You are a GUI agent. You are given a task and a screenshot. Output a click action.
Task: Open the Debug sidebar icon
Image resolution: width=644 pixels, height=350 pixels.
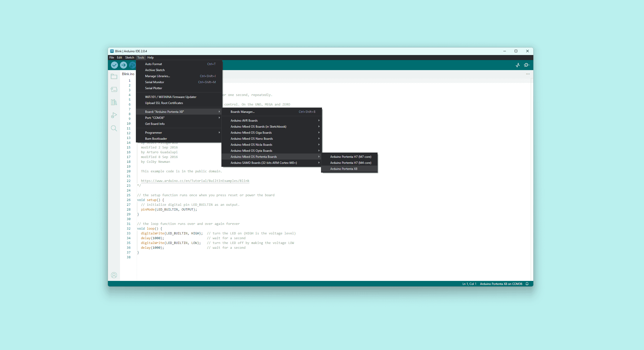pyautogui.click(x=114, y=115)
